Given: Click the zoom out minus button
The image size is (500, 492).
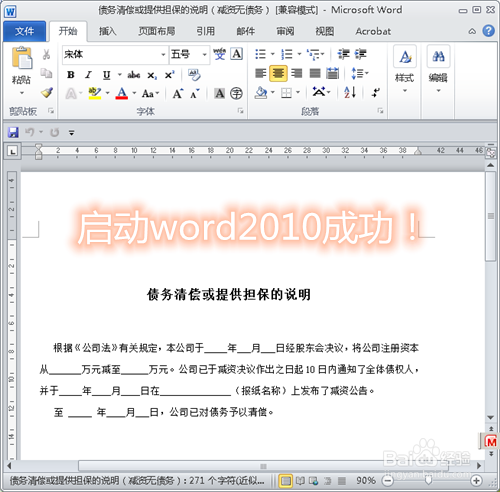Looking at the screenshot, I should [387, 480].
